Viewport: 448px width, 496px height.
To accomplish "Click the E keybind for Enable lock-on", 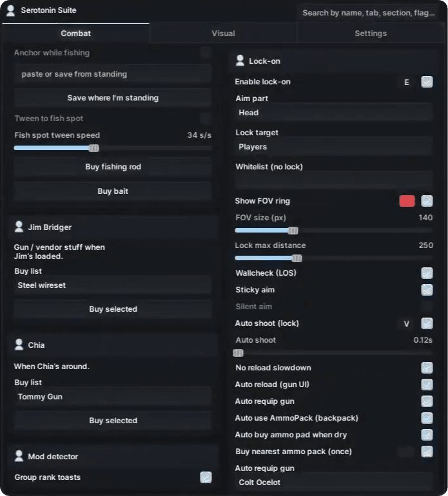I will (x=407, y=82).
